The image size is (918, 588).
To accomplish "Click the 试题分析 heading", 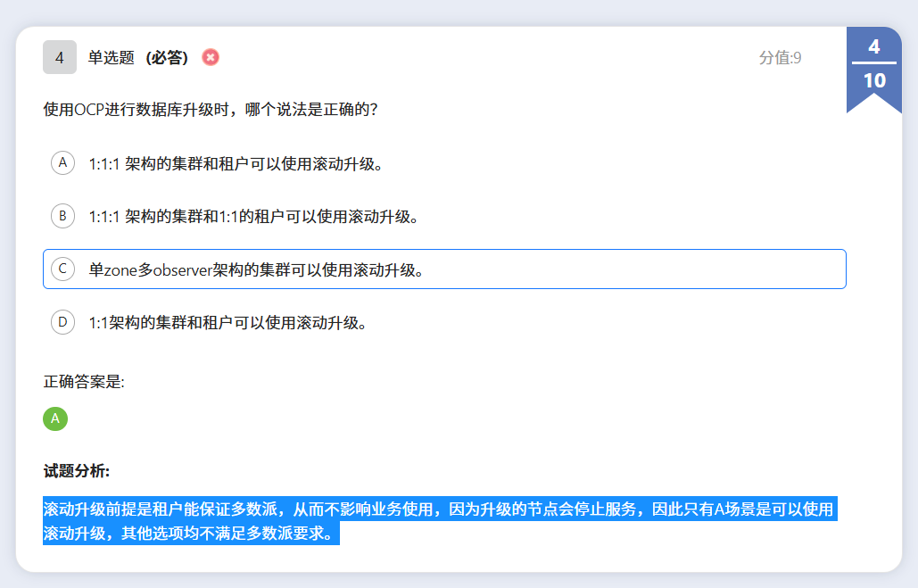I will (77, 470).
